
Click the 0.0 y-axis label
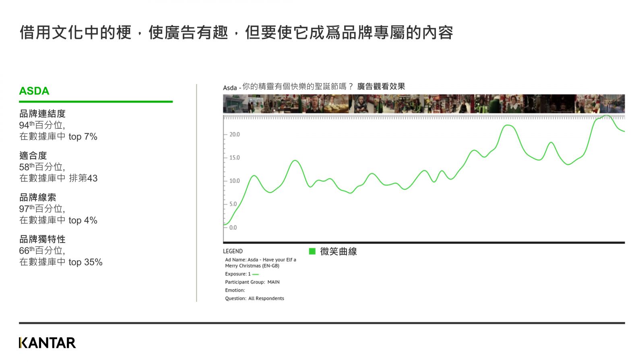coord(233,228)
